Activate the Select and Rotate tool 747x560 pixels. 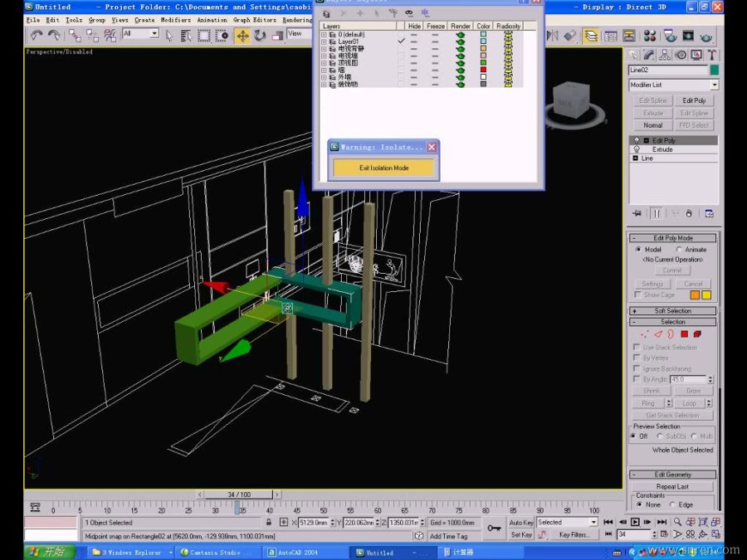260,36
